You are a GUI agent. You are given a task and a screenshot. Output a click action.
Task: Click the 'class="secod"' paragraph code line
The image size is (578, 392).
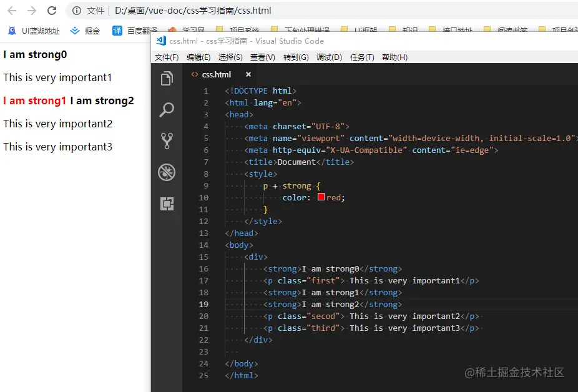(x=371, y=316)
